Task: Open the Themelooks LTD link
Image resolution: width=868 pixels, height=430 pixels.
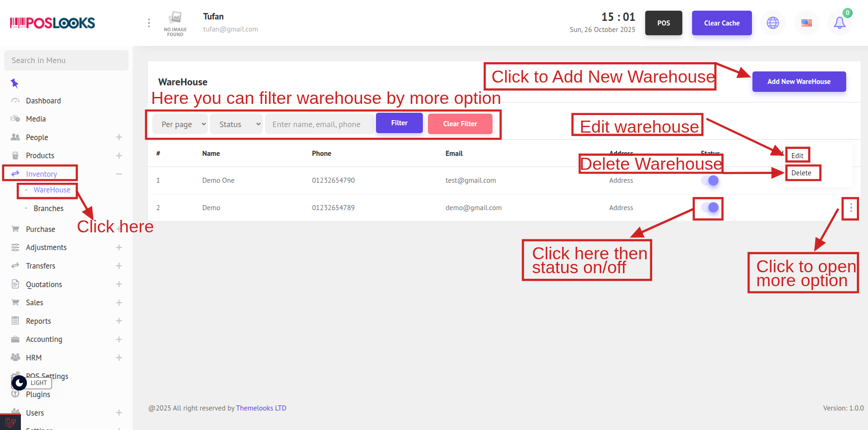Action: point(261,408)
